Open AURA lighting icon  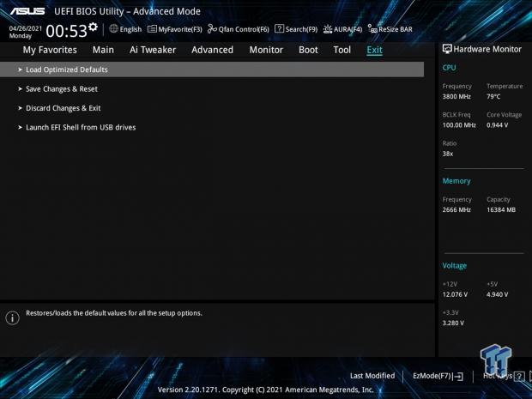coord(328,29)
